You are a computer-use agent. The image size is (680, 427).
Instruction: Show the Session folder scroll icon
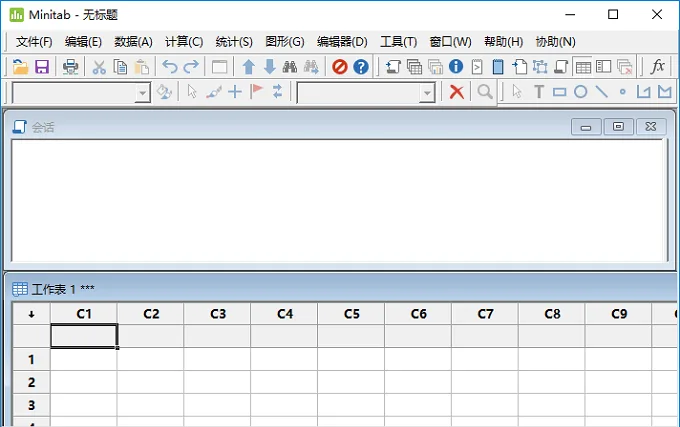tap(393, 67)
